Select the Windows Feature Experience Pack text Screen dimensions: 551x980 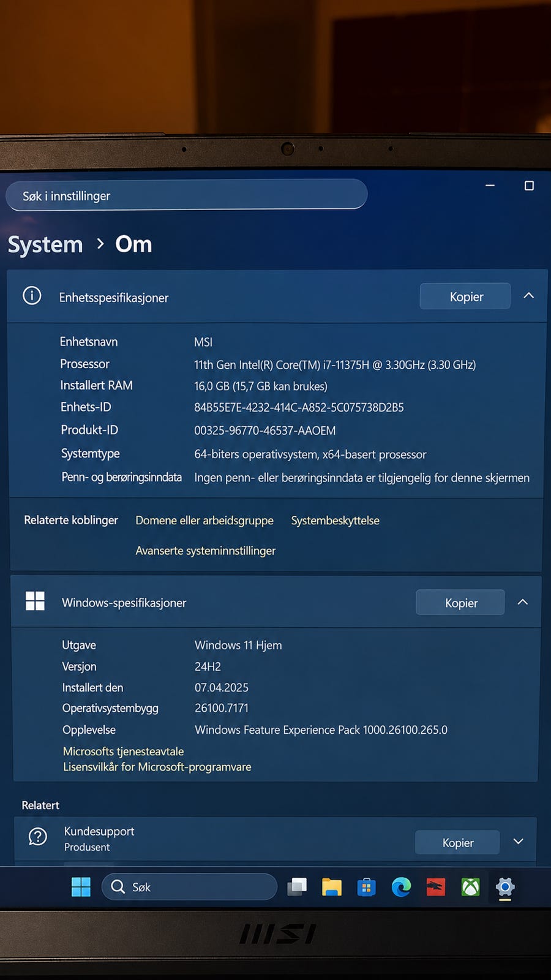(x=321, y=730)
